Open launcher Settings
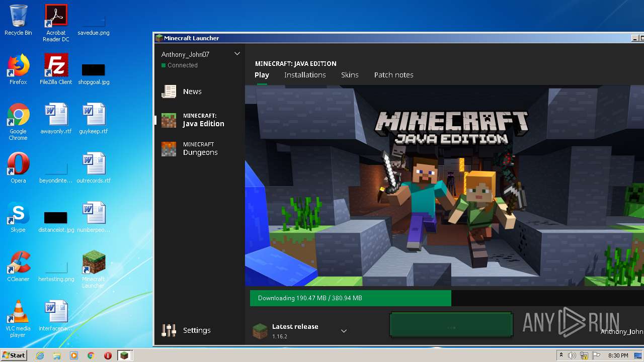The height and width of the screenshot is (362, 644). click(x=186, y=330)
